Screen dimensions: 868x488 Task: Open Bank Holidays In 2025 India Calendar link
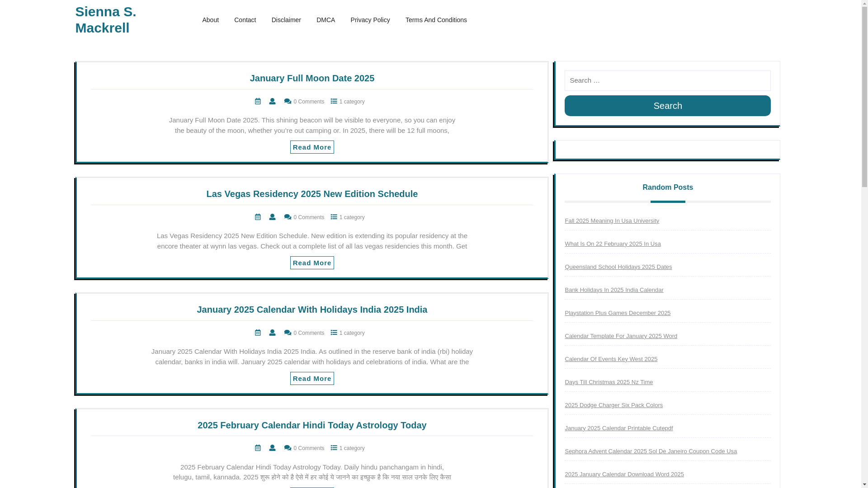[614, 290]
